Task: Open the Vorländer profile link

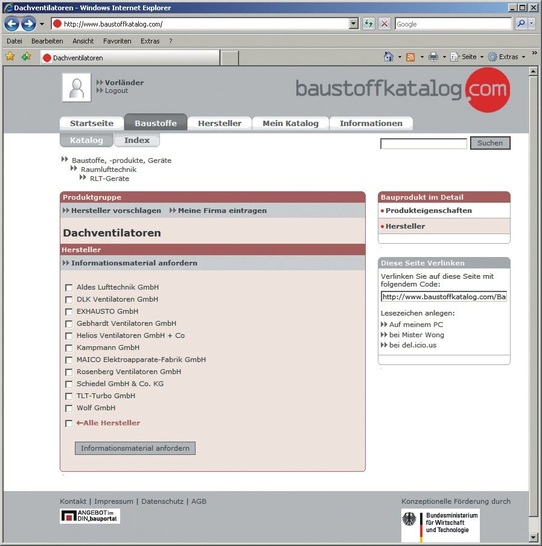Action: pos(124,83)
